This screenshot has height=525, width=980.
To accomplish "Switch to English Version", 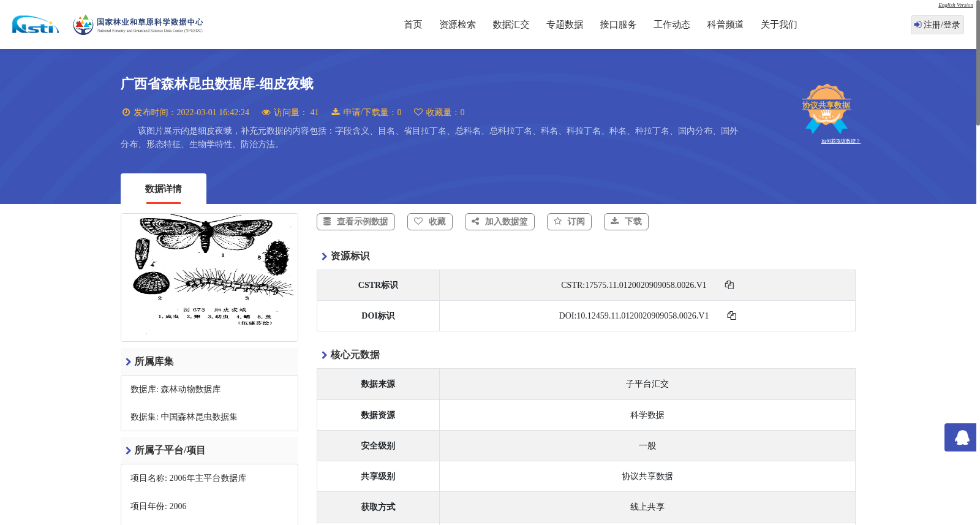I will pos(956,5).
